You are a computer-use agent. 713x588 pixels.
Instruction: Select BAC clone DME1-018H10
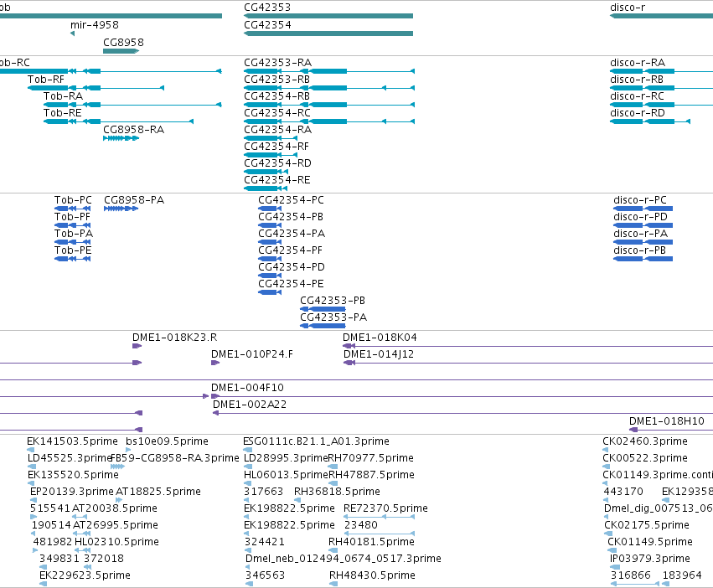coord(671,430)
